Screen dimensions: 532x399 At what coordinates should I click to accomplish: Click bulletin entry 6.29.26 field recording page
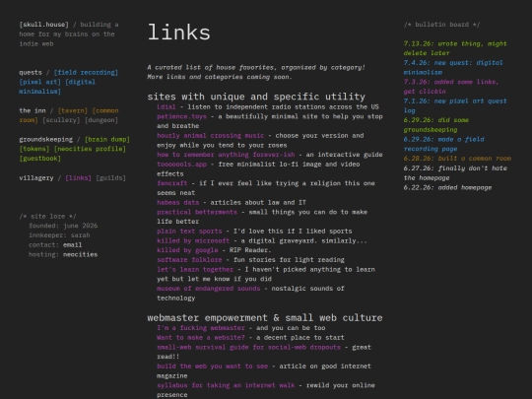click(443, 144)
